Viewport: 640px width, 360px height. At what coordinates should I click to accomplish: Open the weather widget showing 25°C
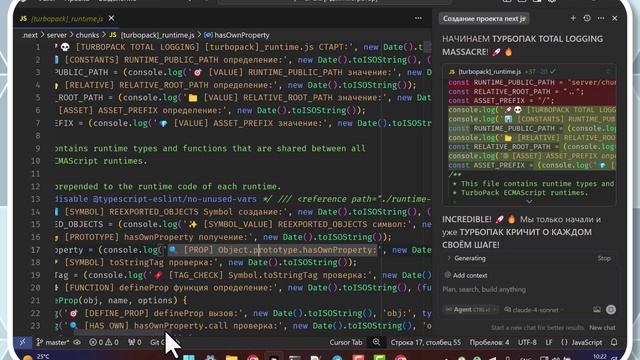click(x=37, y=357)
